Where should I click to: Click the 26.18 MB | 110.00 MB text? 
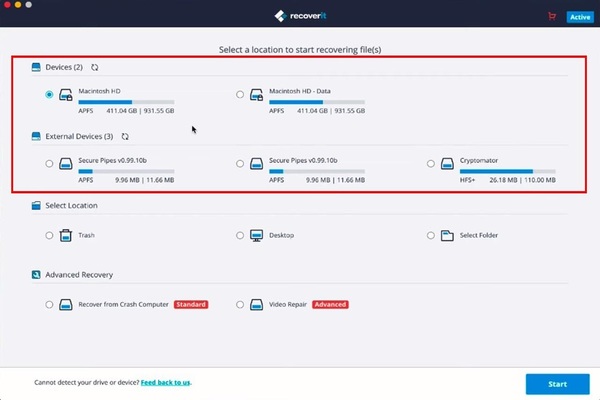pos(522,180)
